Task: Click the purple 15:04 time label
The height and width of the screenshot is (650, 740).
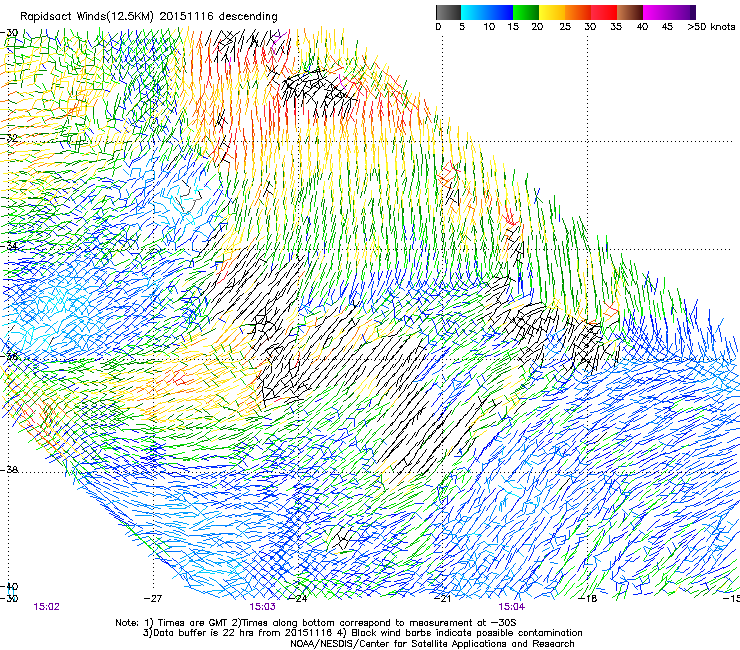Action: coord(512,607)
